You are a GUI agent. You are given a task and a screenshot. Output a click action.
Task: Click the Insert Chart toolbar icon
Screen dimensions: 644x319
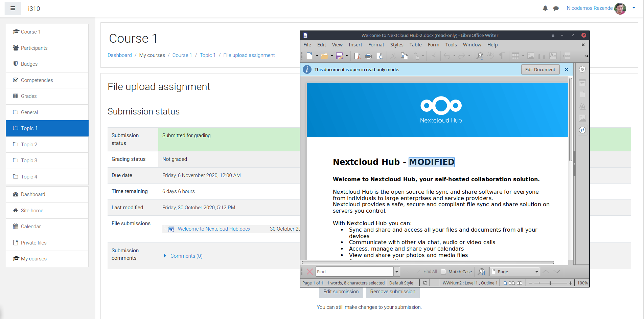tap(542, 56)
